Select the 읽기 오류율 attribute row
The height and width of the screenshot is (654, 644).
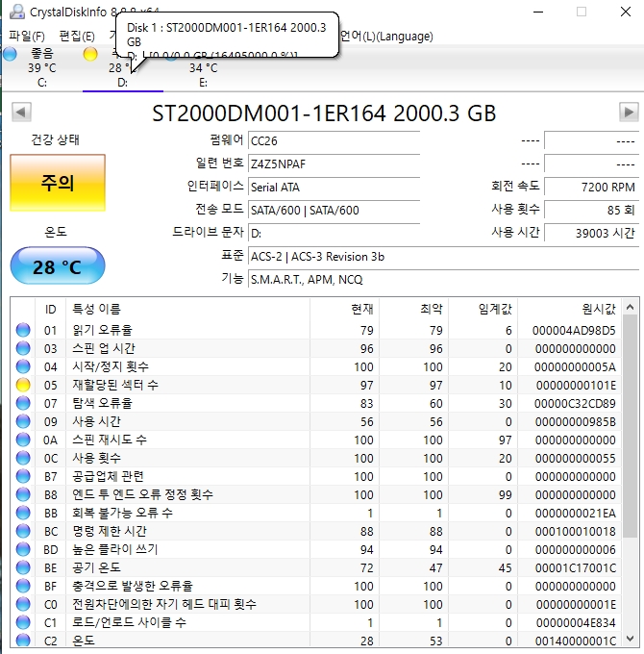point(316,330)
